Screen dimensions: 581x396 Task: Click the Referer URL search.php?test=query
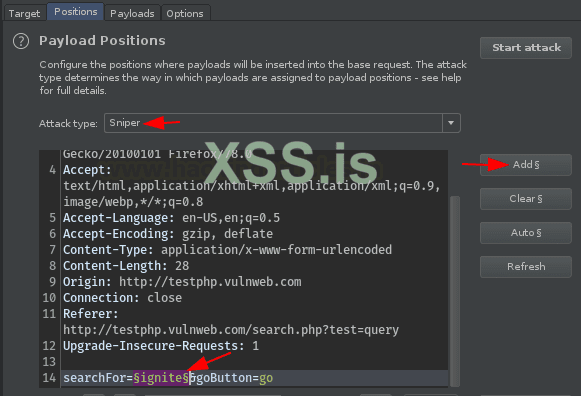click(x=231, y=330)
